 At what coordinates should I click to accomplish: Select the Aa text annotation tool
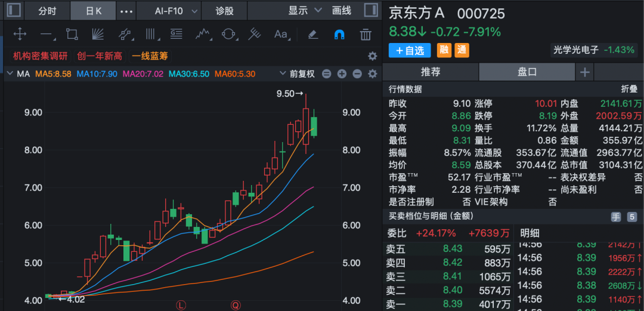[x=281, y=34]
